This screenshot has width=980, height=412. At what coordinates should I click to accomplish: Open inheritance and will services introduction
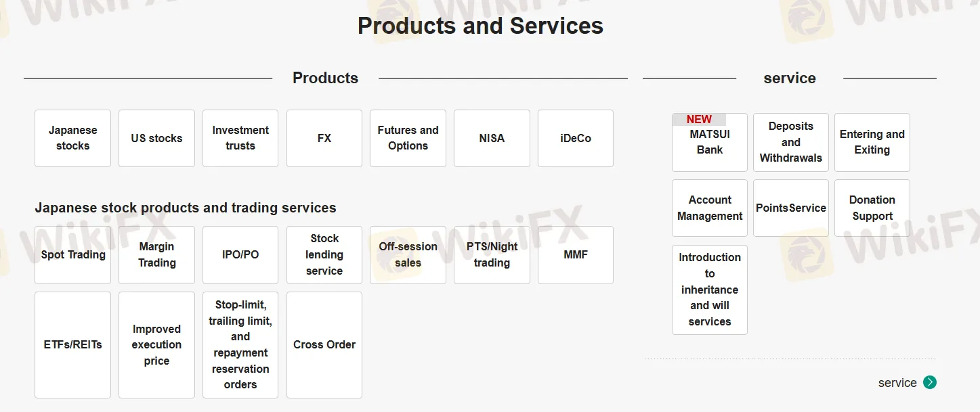click(710, 290)
